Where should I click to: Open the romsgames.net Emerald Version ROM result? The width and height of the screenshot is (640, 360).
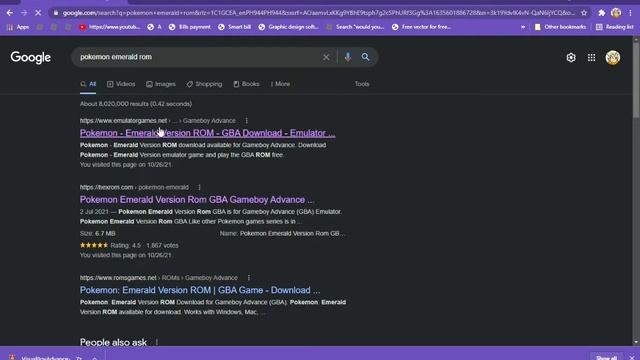pos(200,290)
